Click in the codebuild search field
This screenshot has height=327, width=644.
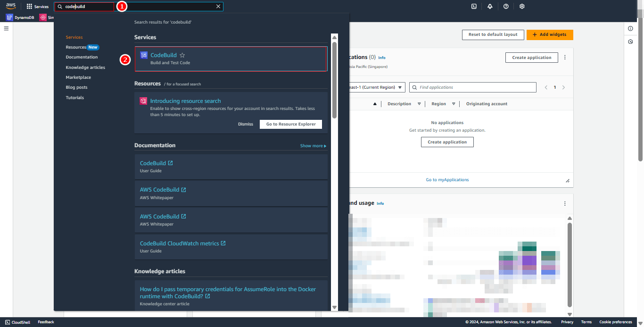coord(139,7)
